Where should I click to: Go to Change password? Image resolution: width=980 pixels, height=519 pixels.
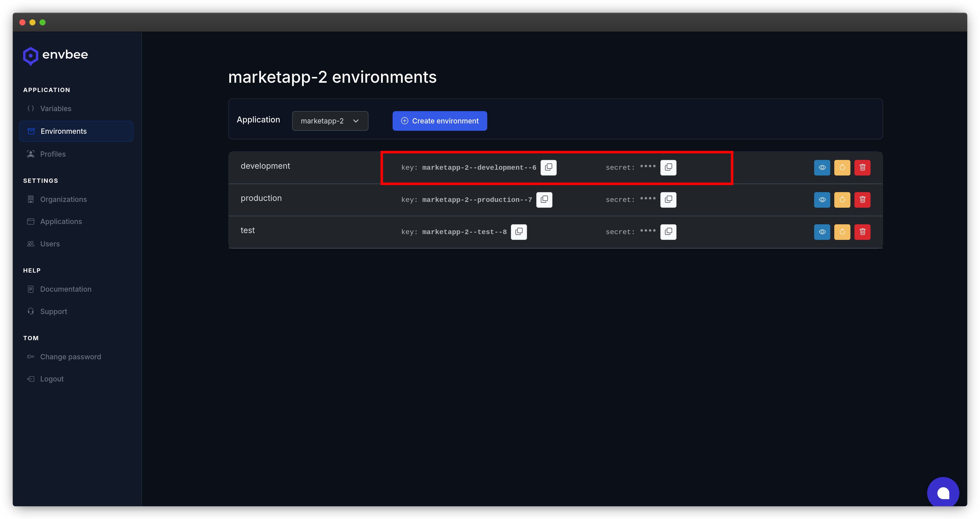[70, 357]
